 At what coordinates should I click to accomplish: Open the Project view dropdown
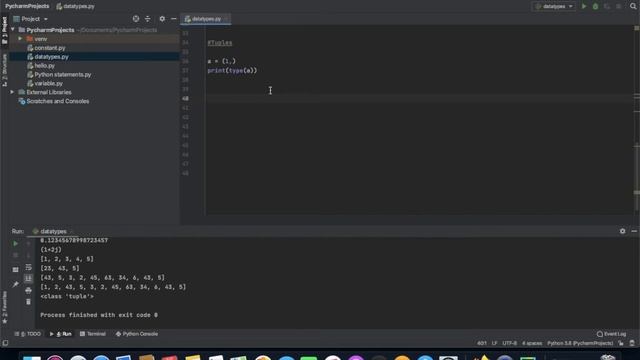(x=31, y=19)
